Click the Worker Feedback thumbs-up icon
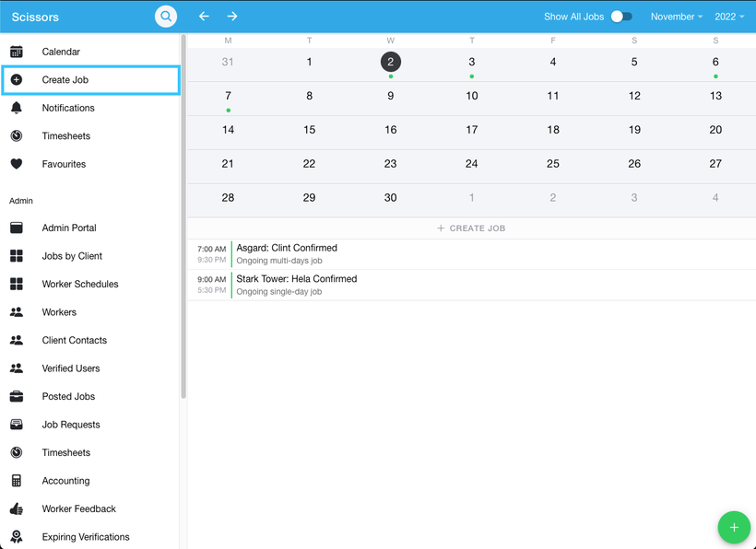Viewport: 756px width, 549px height. click(17, 508)
